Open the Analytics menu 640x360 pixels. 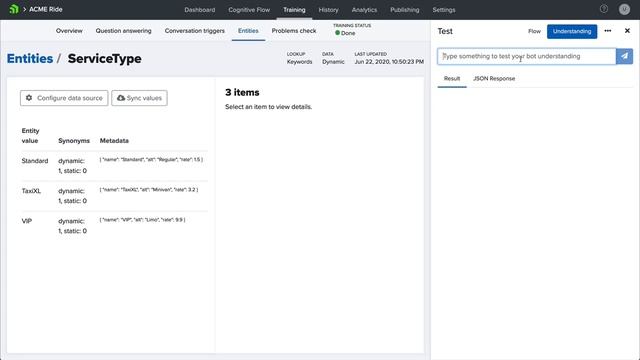click(364, 10)
